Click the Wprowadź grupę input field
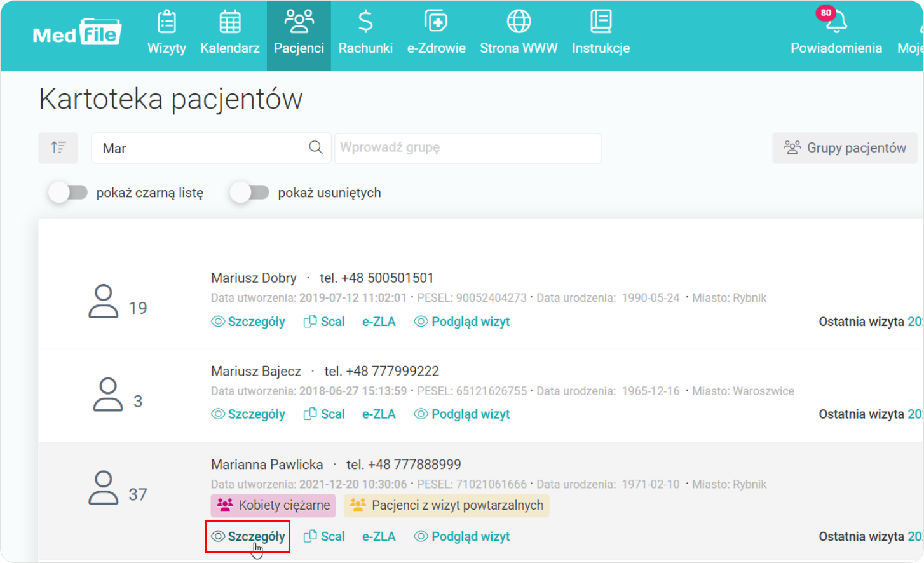This screenshot has width=924, height=563. click(x=468, y=148)
